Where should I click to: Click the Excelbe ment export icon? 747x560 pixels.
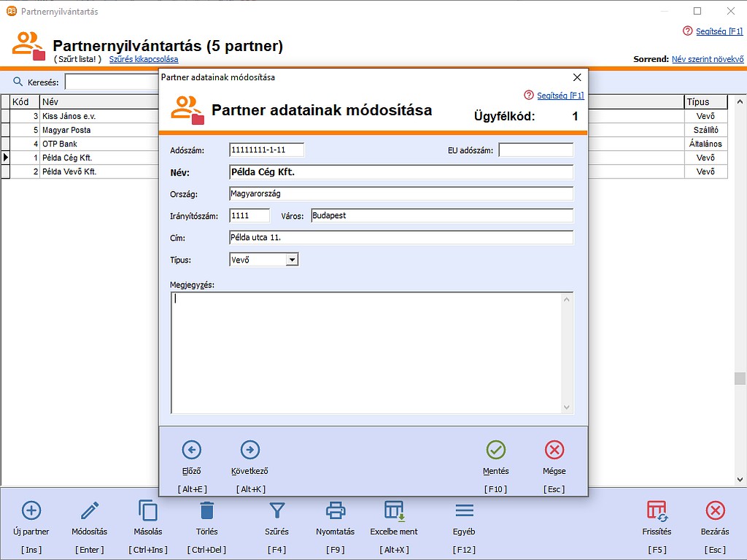394,510
